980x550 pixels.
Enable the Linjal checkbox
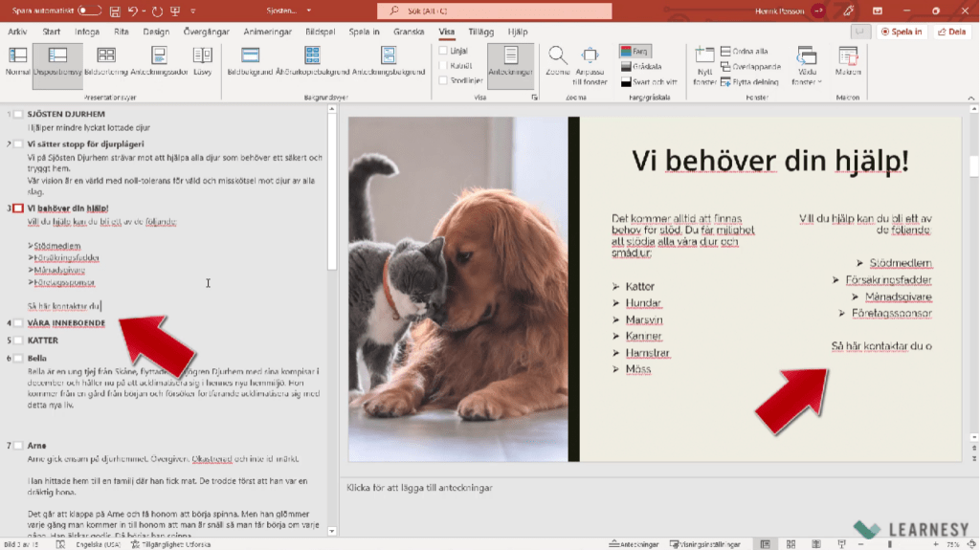pos(443,50)
